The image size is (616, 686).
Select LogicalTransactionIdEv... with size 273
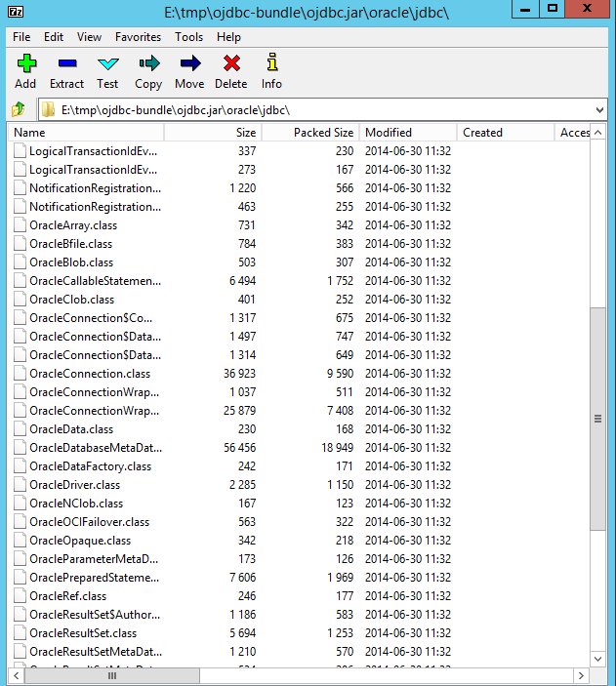(x=93, y=170)
